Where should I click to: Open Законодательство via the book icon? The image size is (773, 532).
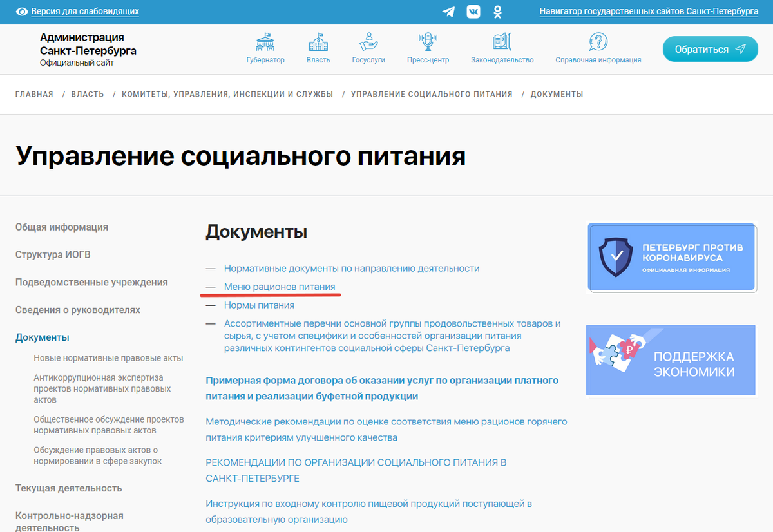tap(502, 41)
